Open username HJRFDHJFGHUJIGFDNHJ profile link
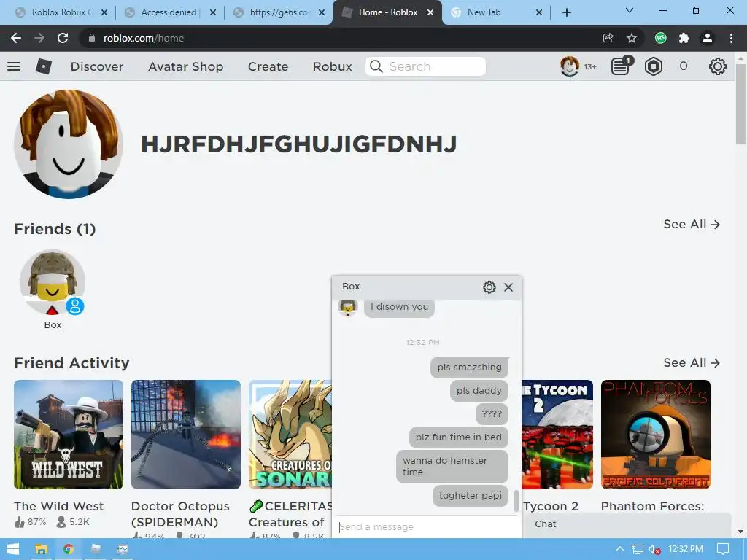The height and width of the screenshot is (560, 747). tap(298, 144)
